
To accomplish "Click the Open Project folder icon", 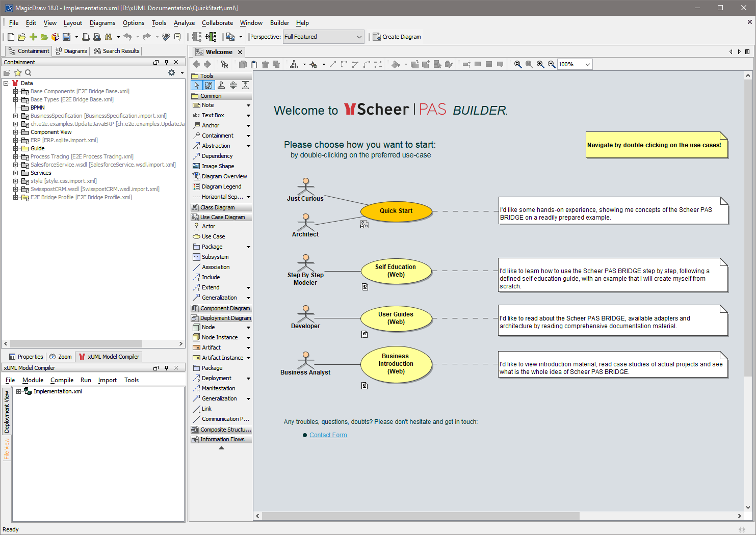I will click(x=21, y=37).
